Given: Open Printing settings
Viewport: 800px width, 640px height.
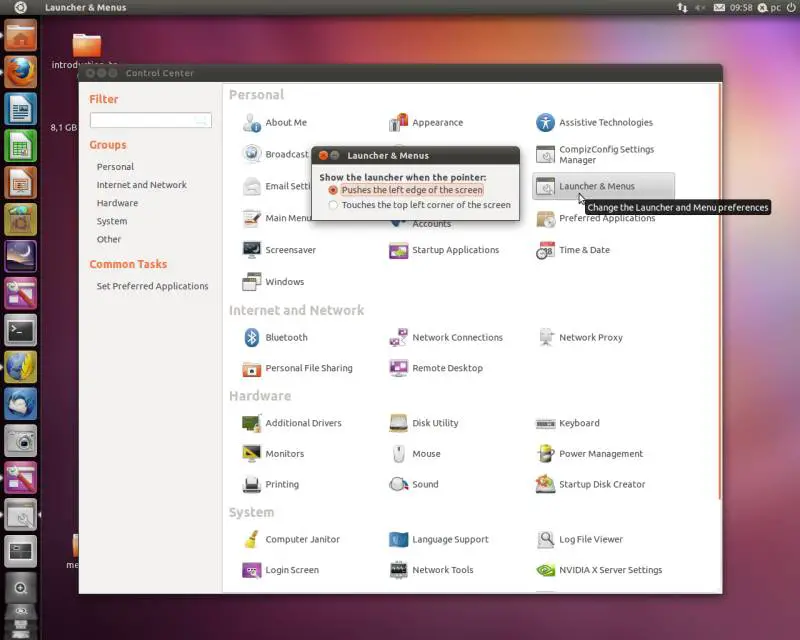Looking at the screenshot, I should click(270, 484).
